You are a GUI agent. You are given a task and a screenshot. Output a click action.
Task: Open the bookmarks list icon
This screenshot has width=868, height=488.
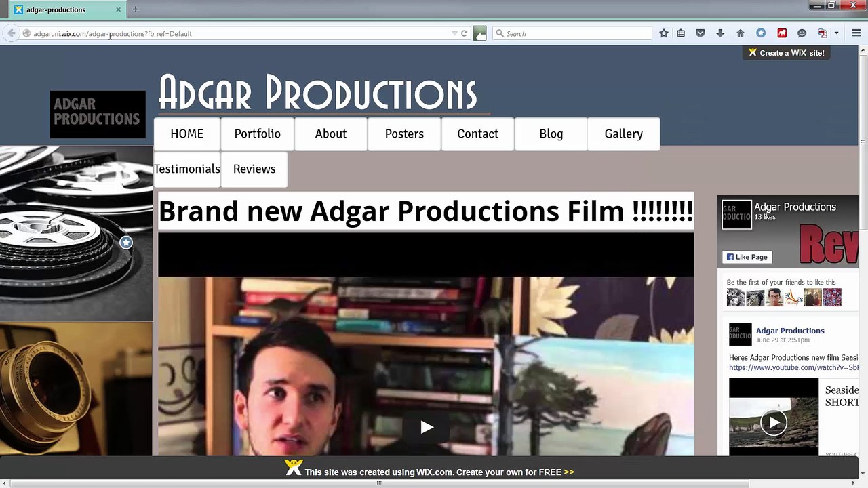681,33
